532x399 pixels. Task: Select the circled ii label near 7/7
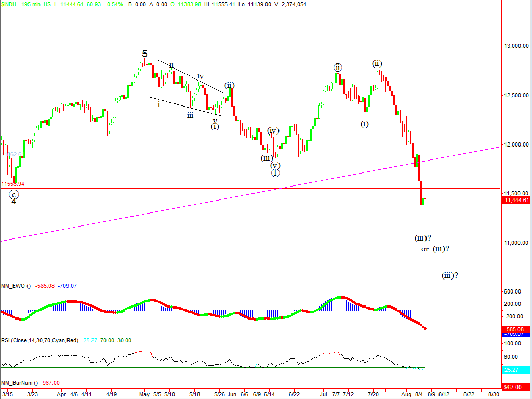(x=338, y=68)
